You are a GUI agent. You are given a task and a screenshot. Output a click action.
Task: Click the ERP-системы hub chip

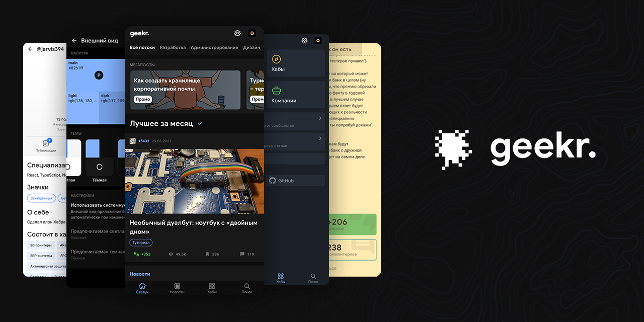(x=41, y=256)
